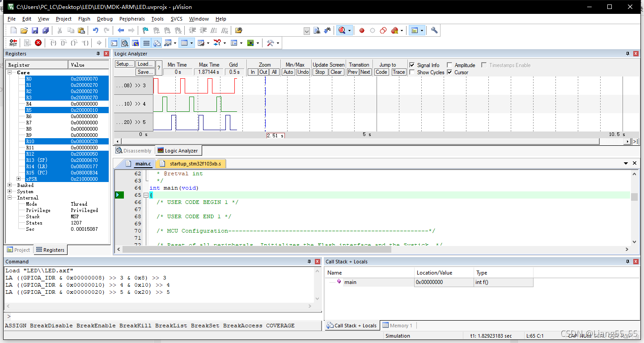
Task: Collapse the Internal registers node
Action: [10, 198]
